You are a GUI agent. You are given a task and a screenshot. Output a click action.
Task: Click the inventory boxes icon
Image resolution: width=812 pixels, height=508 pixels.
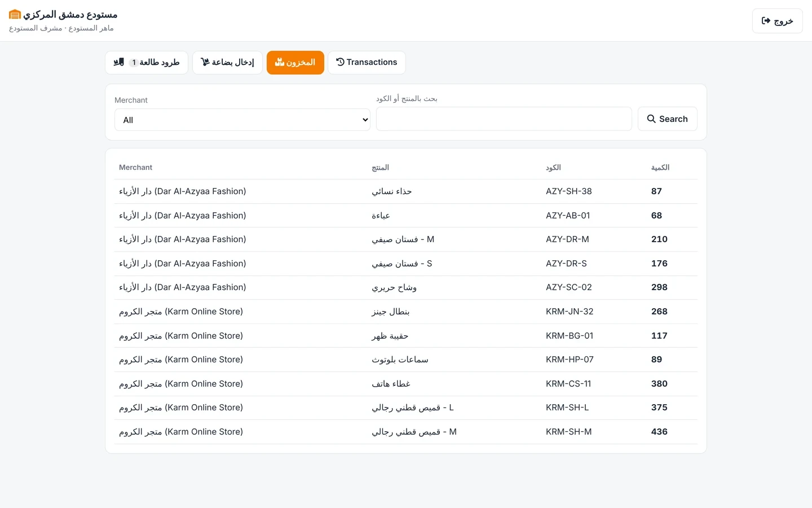point(280,62)
